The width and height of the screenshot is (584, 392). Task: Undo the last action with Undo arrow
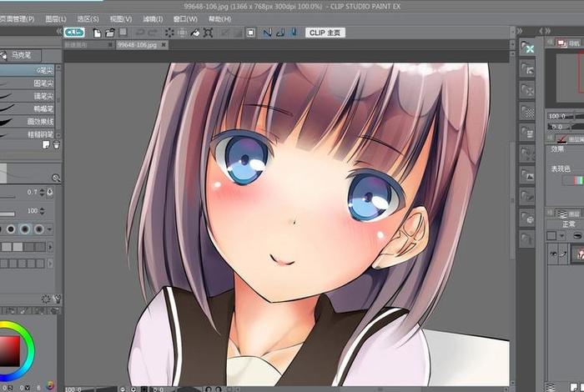point(140,33)
